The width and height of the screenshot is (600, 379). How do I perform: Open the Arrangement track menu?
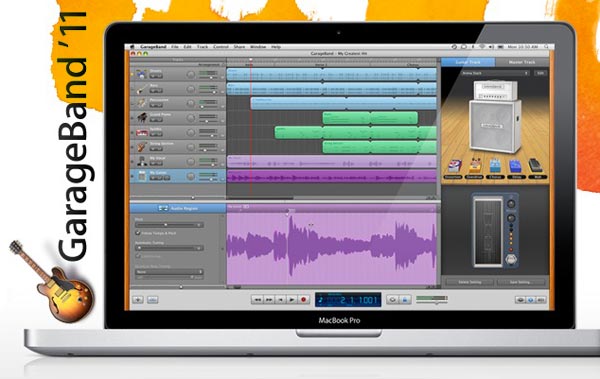point(209,65)
